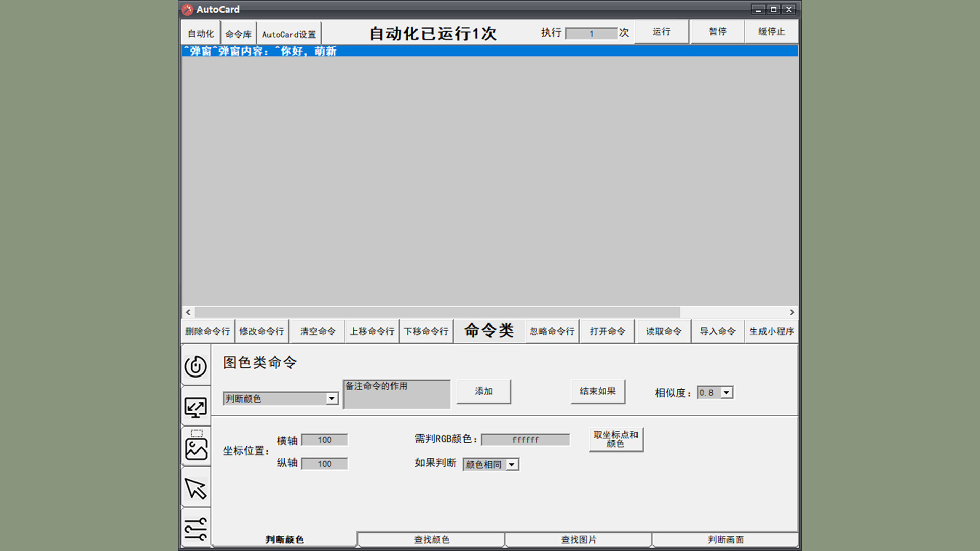Select the screen/monitor commands sidebar icon
This screenshot has height=551, width=980.
[x=195, y=407]
